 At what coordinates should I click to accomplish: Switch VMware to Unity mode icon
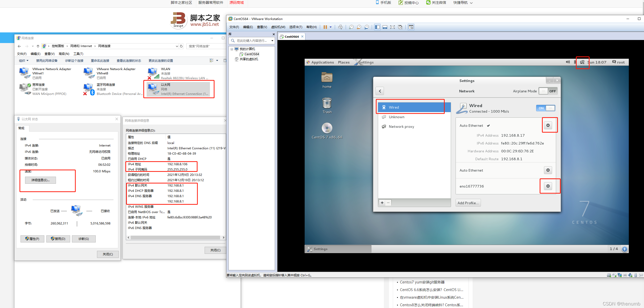(400, 27)
